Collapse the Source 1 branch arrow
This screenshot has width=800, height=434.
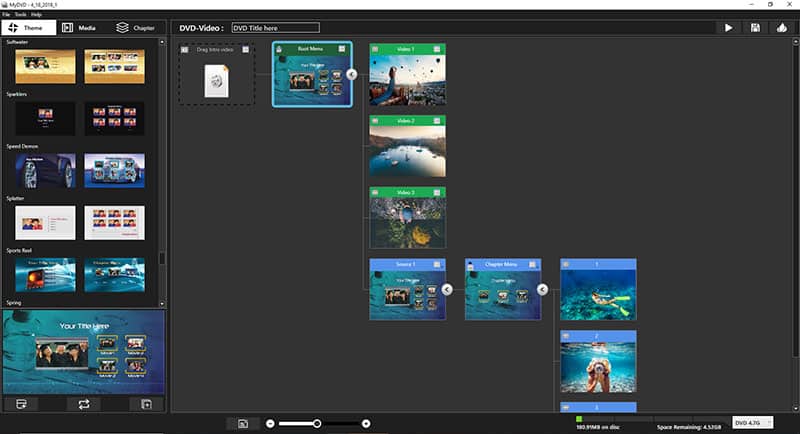446,289
